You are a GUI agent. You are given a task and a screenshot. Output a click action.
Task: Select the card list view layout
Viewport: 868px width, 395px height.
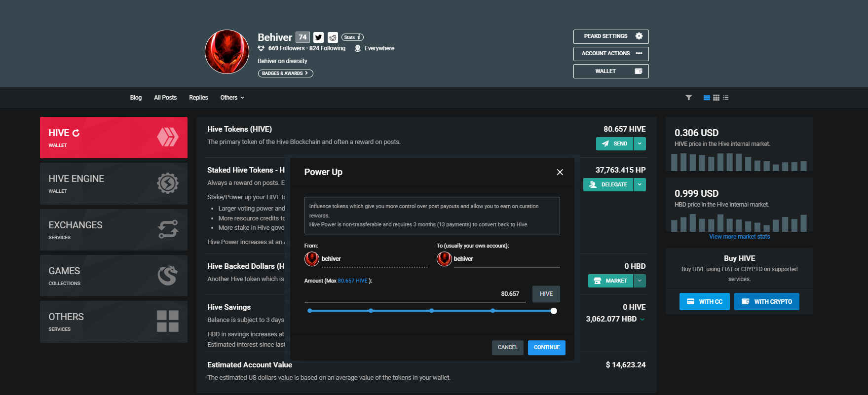point(707,98)
